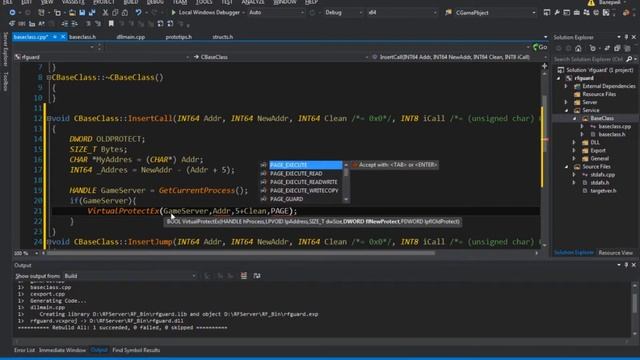Click the green Start Debugging play icon

click(x=173, y=13)
